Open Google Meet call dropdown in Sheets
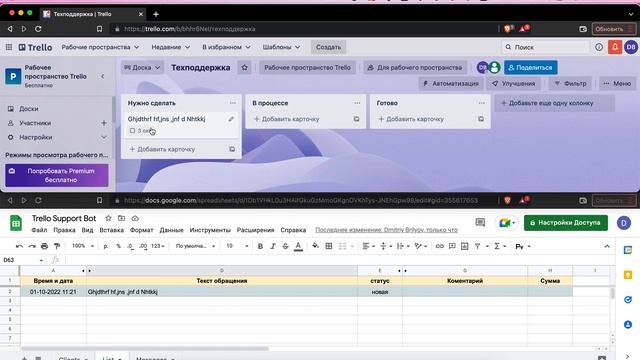This screenshot has width=640, height=360. click(506, 223)
